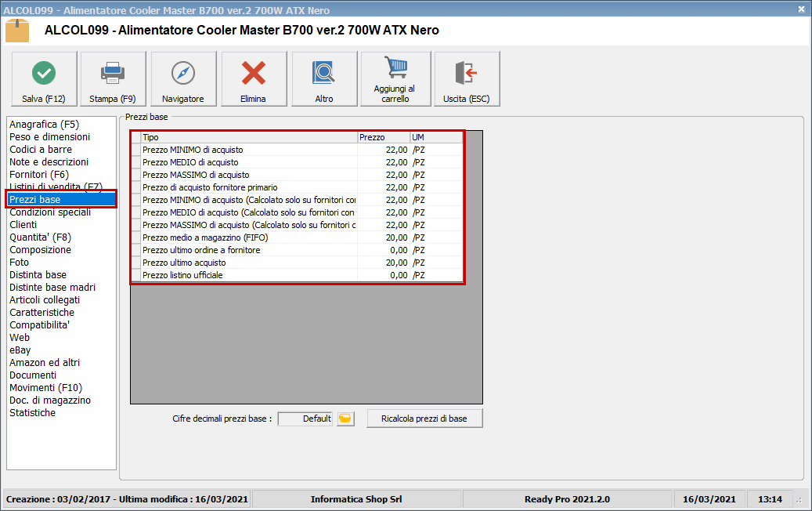812x511 pixels.
Task: Select row Prezzo listino ufficiale
Action: (298, 275)
